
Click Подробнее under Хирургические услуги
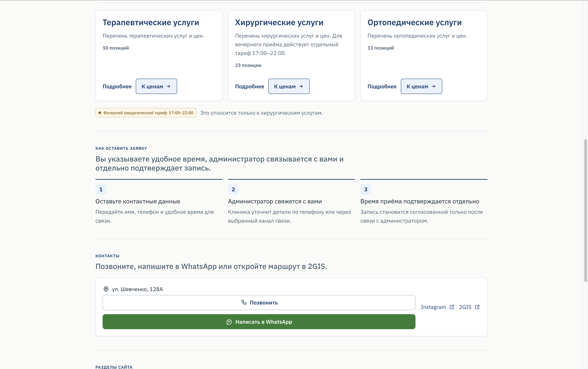249,86
